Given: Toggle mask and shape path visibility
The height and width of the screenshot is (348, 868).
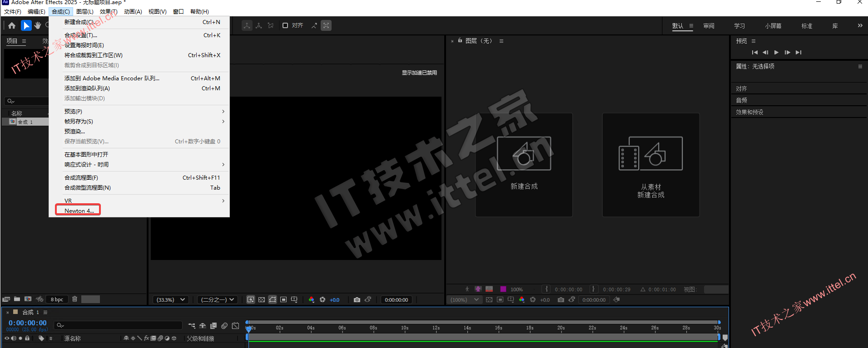Looking at the screenshot, I should point(273,300).
